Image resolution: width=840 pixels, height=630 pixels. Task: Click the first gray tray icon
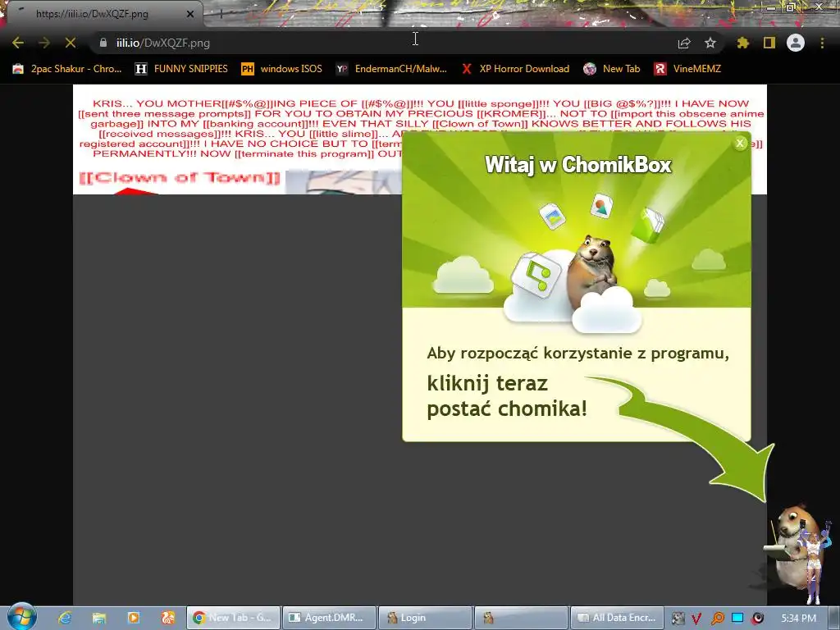[x=678, y=619]
